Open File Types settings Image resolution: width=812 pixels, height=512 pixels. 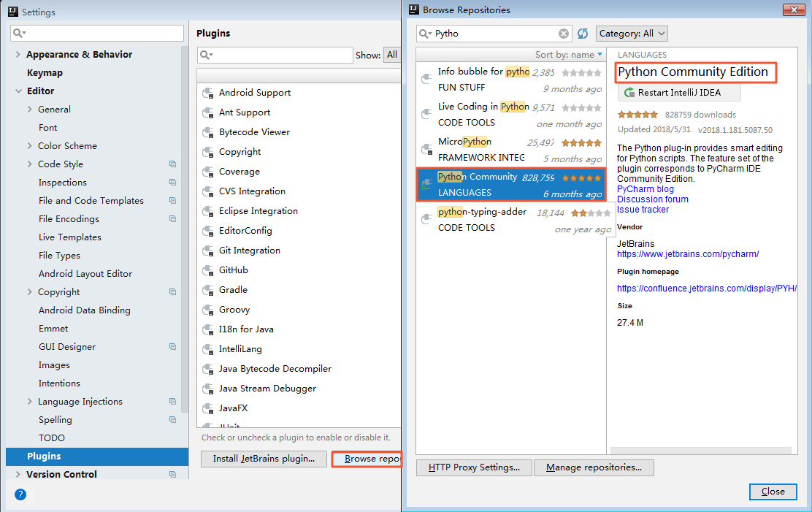(x=59, y=256)
